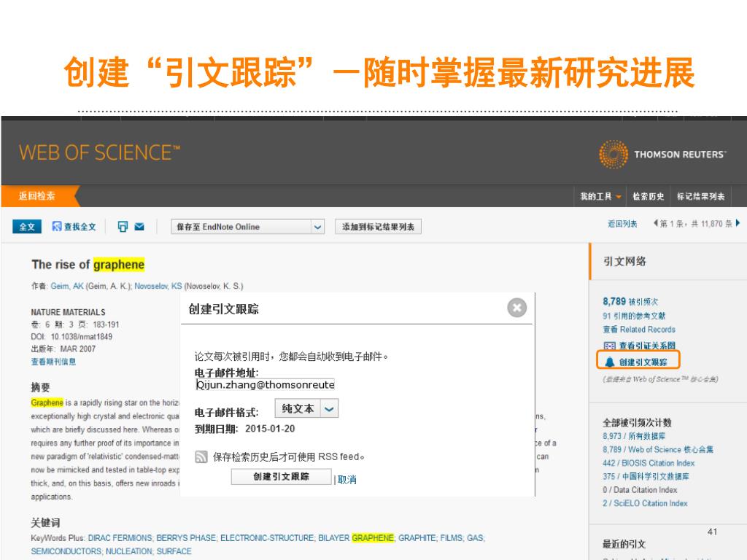Click keyword SEMICONDUCTORS
Image resolution: width=747 pixels, height=560 pixels.
point(66,551)
